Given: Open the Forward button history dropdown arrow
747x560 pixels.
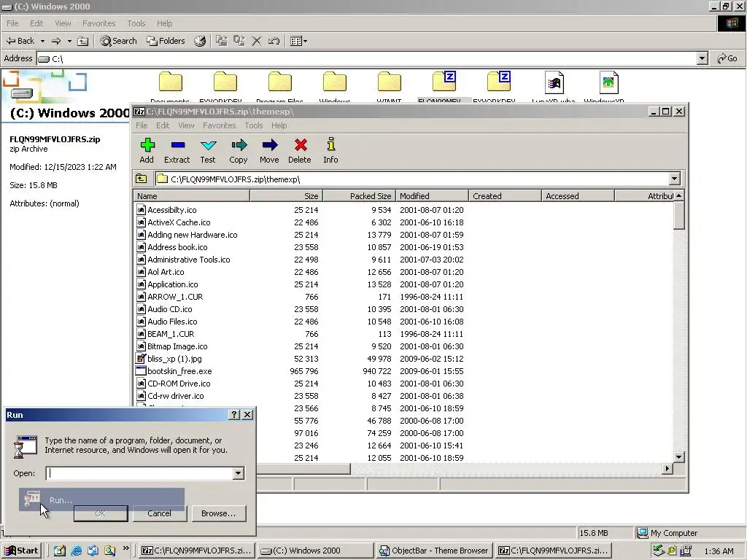Looking at the screenshot, I should click(x=69, y=41).
